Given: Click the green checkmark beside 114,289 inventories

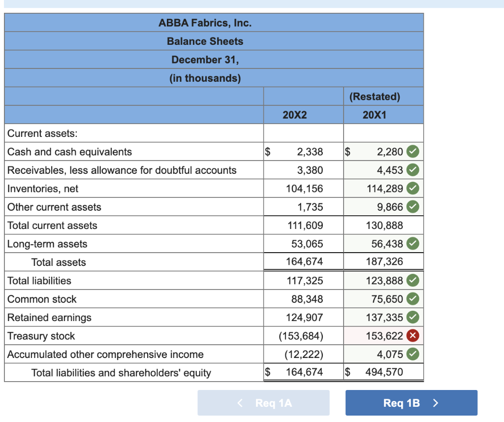Looking at the screenshot, I should click(413, 189).
